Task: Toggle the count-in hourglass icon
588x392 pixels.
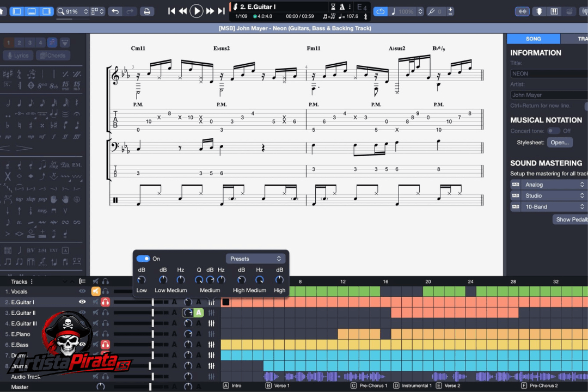Action: tap(333, 7)
